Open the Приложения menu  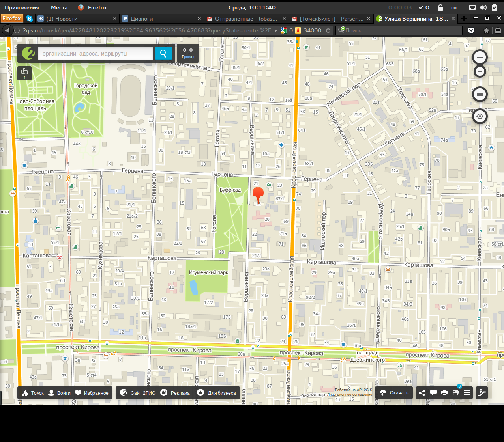click(22, 7)
